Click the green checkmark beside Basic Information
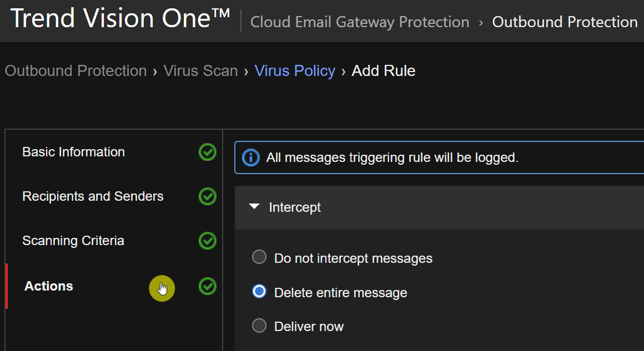The width and height of the screenshot is (644, 351). click(x=208, y=152)
